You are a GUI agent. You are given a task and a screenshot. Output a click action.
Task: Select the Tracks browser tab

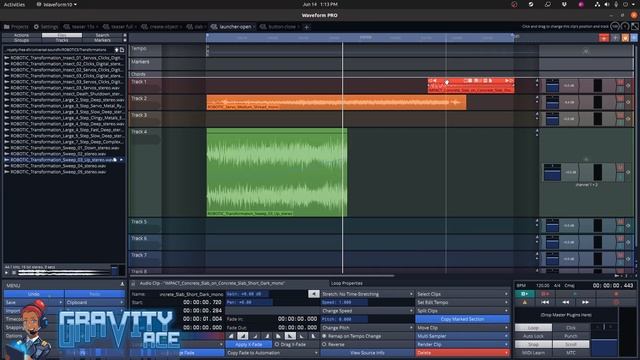pos(62,40)
